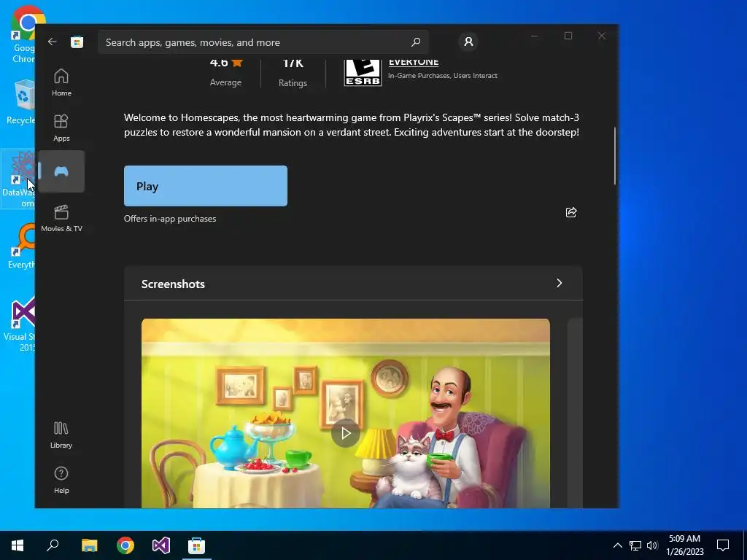The image size is (747, 560).
Task: Expand Screenshots section with chevron arrow
Action: point(560,284)
